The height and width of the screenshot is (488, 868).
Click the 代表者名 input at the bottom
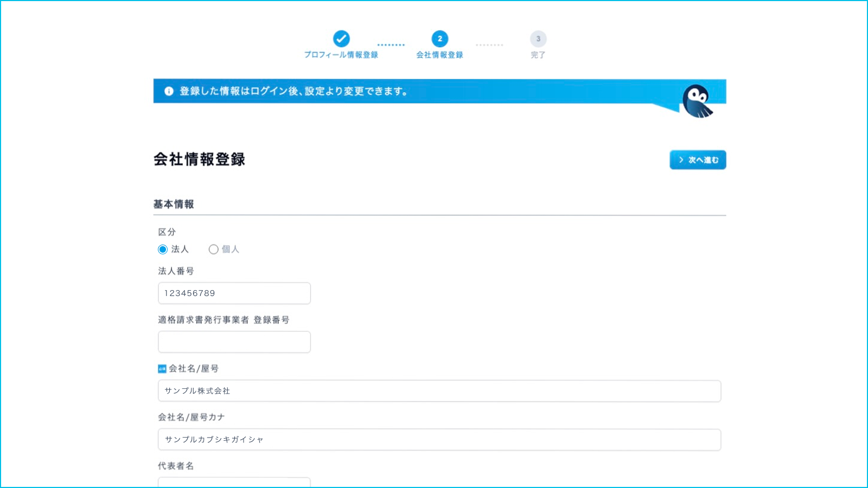point(234,482)
